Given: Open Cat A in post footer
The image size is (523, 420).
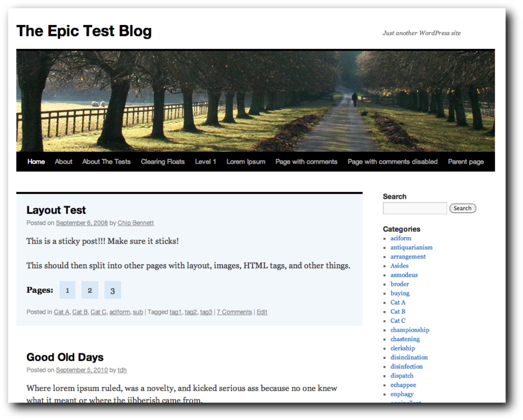Looking at the screenshot, I should click(x=62, y=312).
